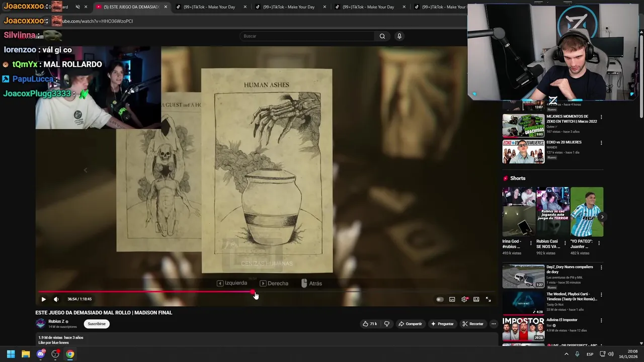Open options for ECKO vs 20 MUJERES
This screenshot has height=362, width=644.
tap(601, 143)
